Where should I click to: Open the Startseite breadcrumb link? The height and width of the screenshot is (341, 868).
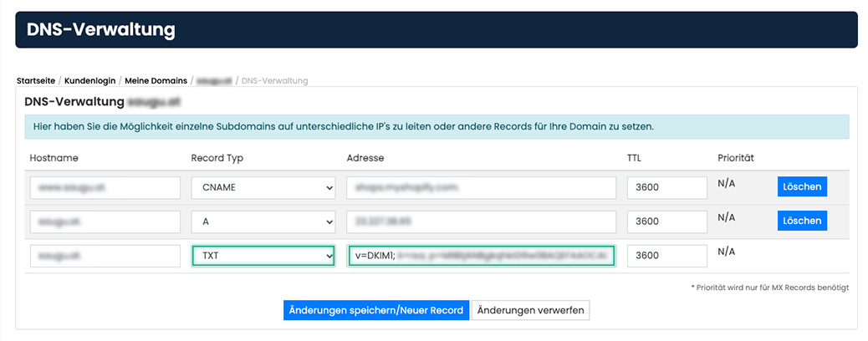tap(36, 81)
